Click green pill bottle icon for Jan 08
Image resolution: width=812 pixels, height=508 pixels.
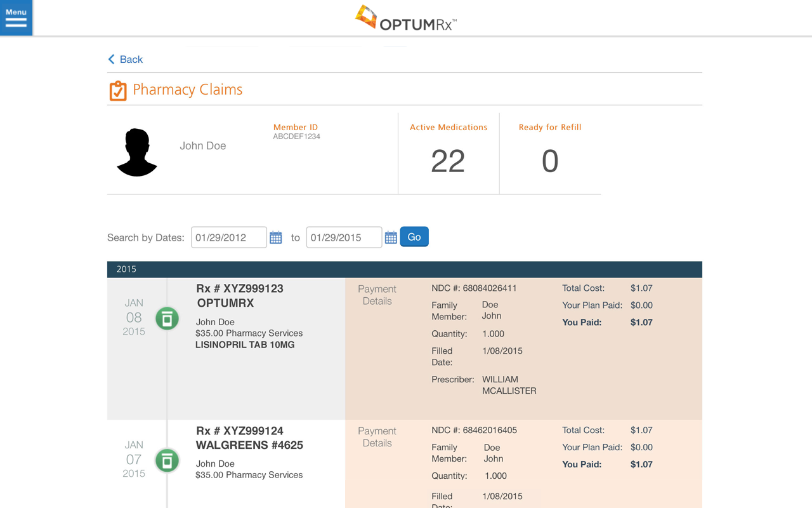(x=167, y=318)
